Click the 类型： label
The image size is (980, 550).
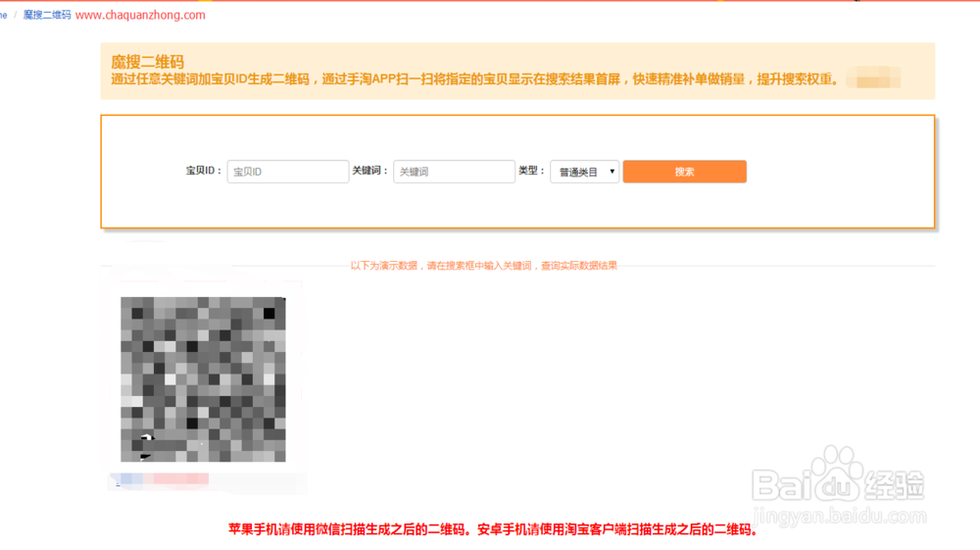(532, 171)
